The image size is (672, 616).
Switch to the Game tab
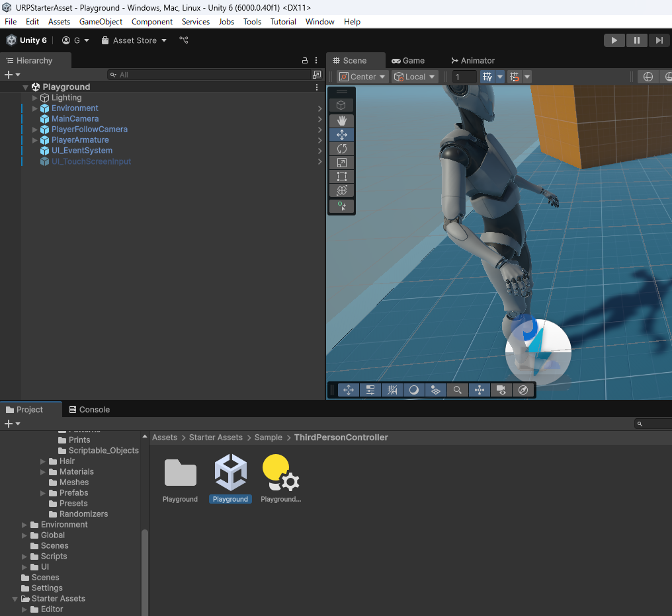408,60
